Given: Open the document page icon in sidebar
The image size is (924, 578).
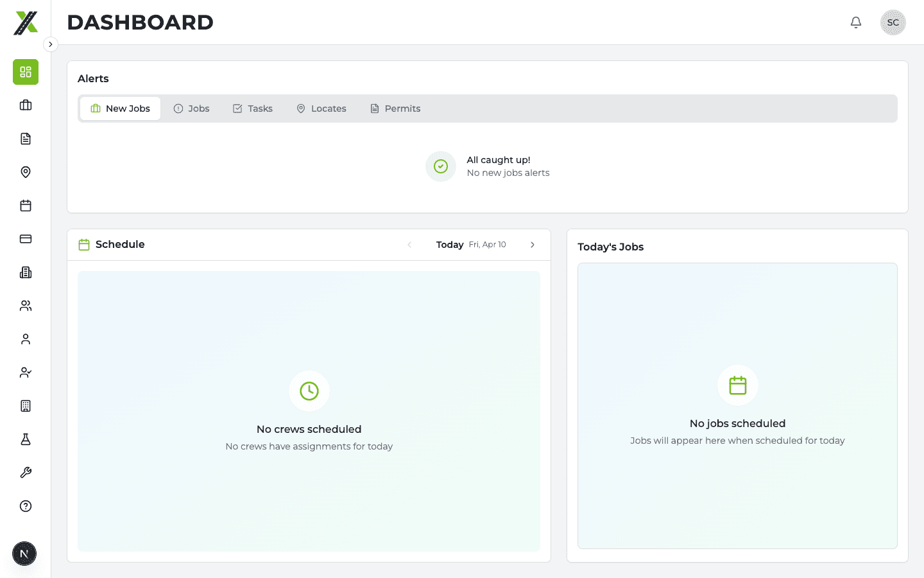Looking at the screenshot, I should 26,139.
